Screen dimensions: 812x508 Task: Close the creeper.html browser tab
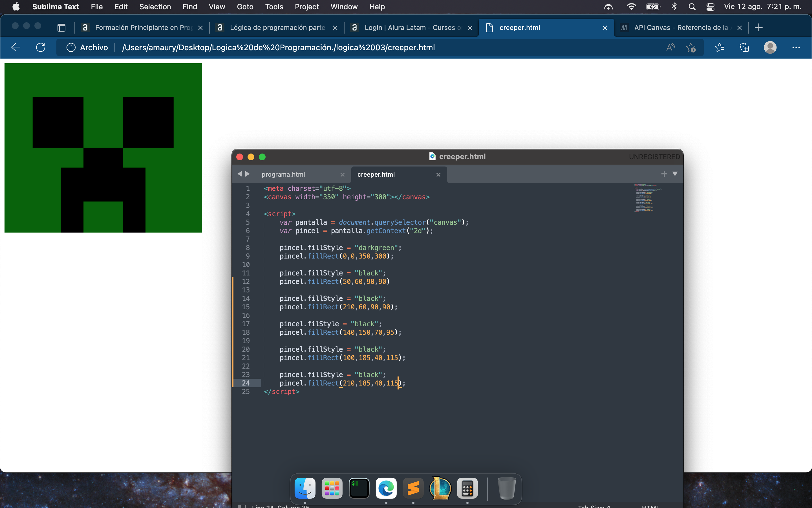coord(605,28)
